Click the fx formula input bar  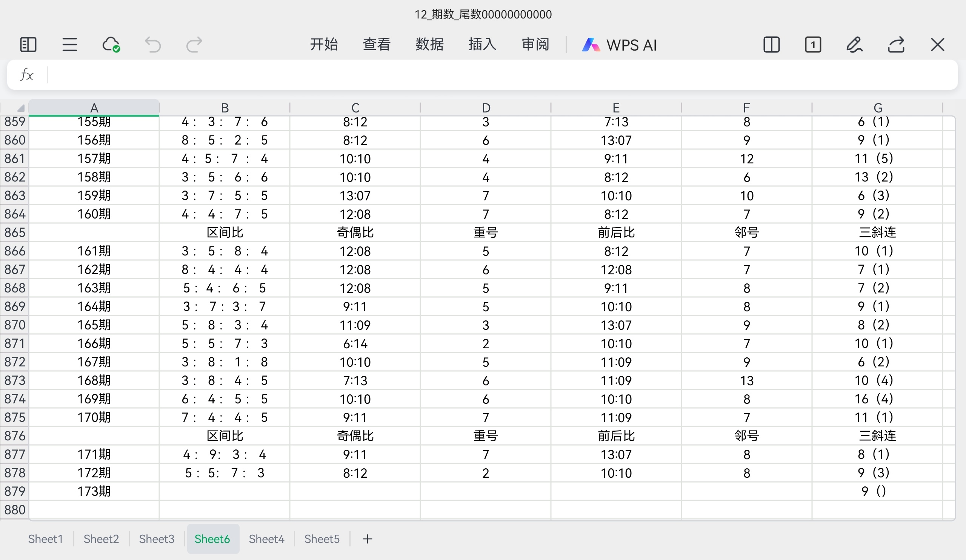tap(498, 75)
